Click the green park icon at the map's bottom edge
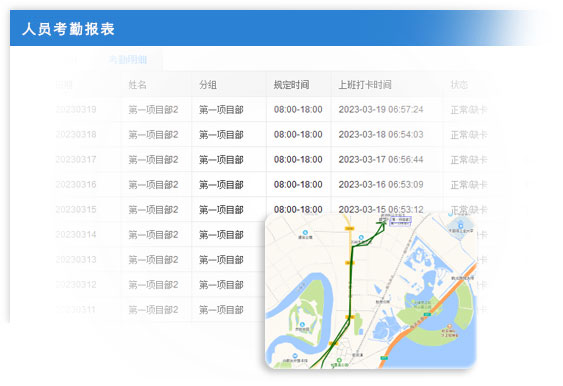This screenshot has width=563, height=386. [x=339, y=360]
